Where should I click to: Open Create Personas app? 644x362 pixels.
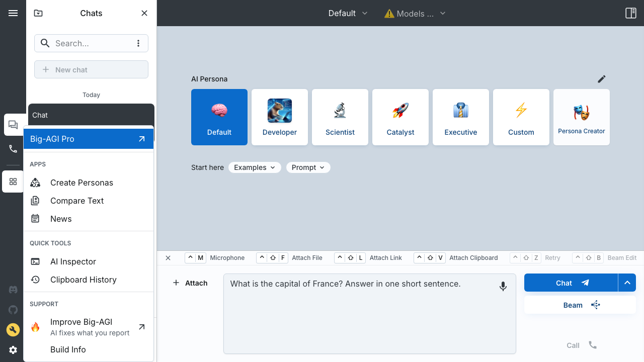point(89,183)
